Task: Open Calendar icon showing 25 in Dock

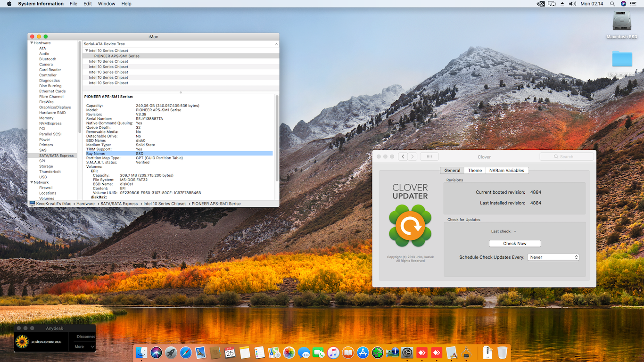Action: 230,353
